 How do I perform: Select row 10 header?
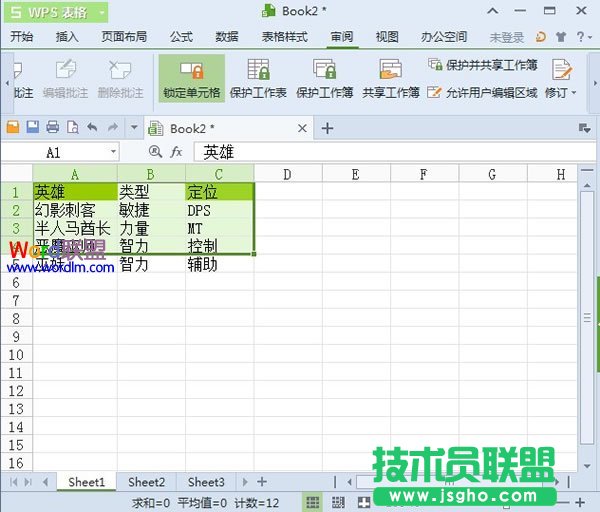[x=16, y=355]
